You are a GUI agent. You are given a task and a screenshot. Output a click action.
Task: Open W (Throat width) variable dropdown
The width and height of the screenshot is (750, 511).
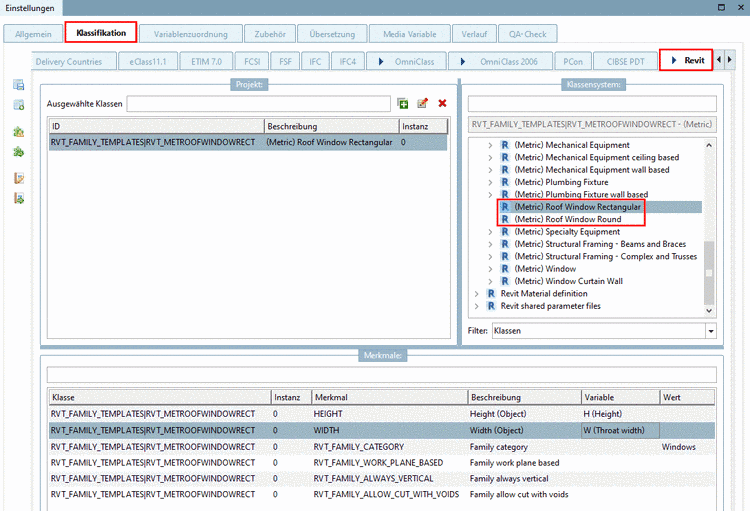click(620, 430)
